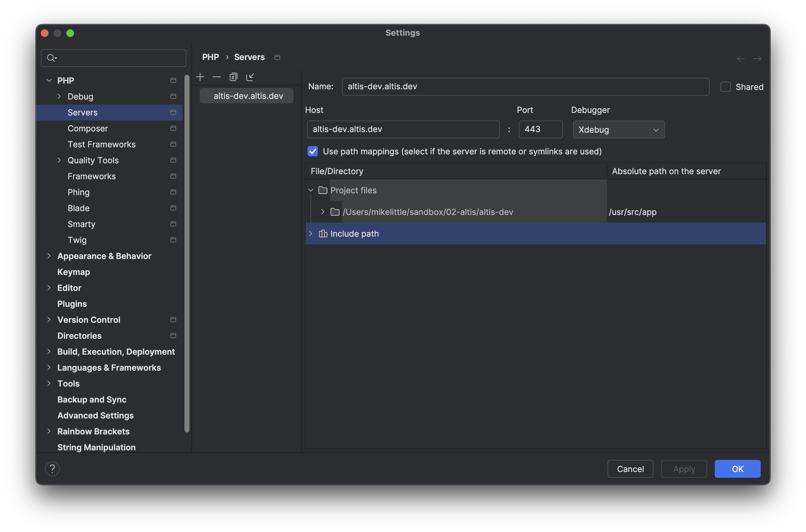Uncheck Use path mappings
Image resolution: width=806 pixels, height=532 pixels.
[313, 151]
